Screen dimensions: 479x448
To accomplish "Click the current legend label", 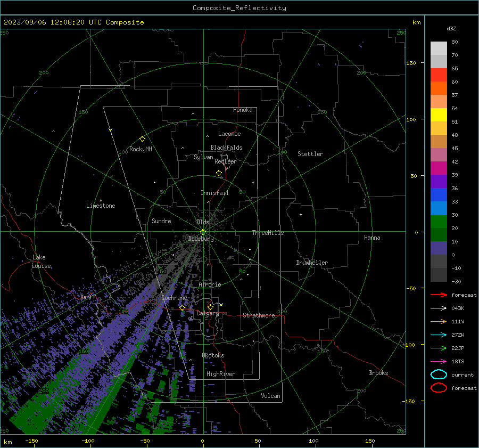I will [463, 374].
